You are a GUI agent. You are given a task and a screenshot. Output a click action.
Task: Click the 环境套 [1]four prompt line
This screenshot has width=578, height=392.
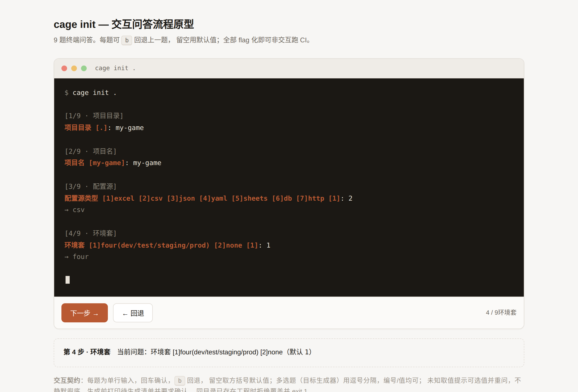pos(167,245)
